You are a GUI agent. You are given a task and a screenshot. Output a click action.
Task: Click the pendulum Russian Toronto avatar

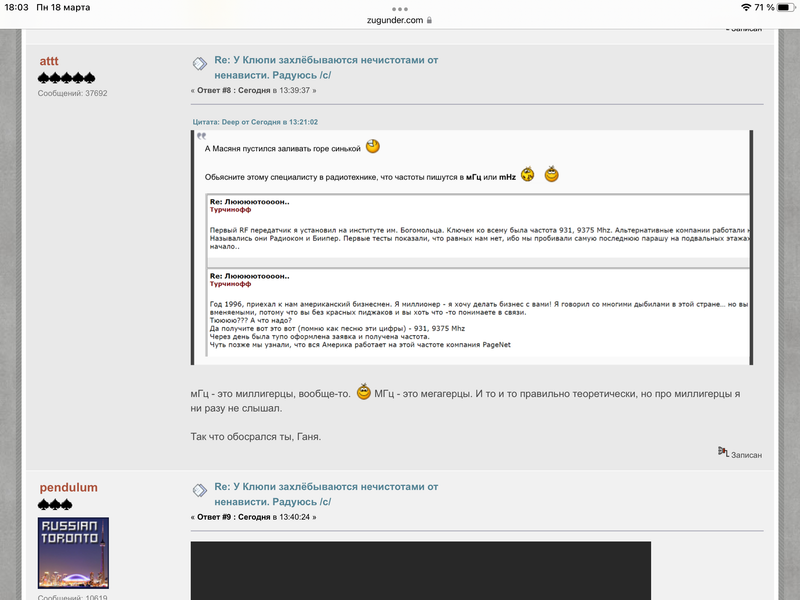coord(73,553)
